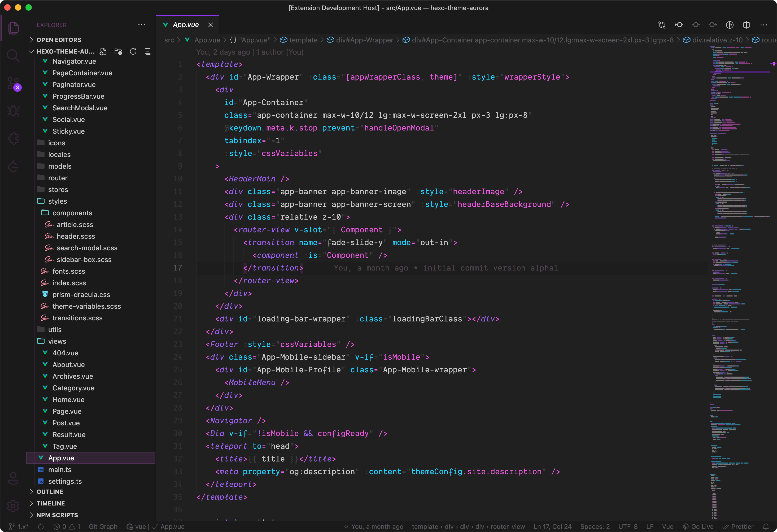The width and height of the screenshot is (777, 532).
Task: Collapse all folders in explorer
Action: pyautogui.click(x=148, y=51)
